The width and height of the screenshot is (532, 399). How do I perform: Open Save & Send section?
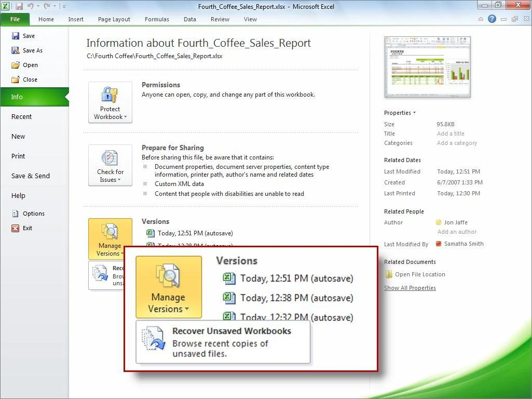point(31,176)
